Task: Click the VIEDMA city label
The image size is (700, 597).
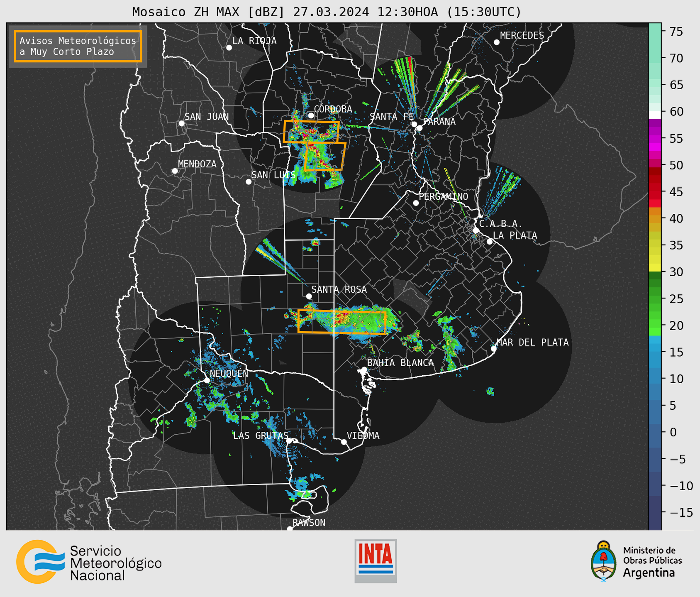Action: 363,436
